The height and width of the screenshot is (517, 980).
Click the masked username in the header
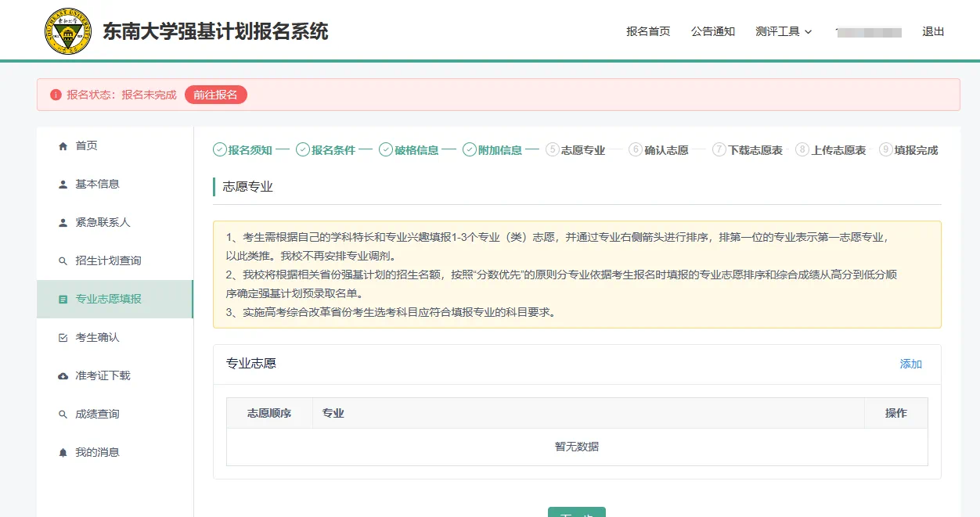[x=868, y=31]
